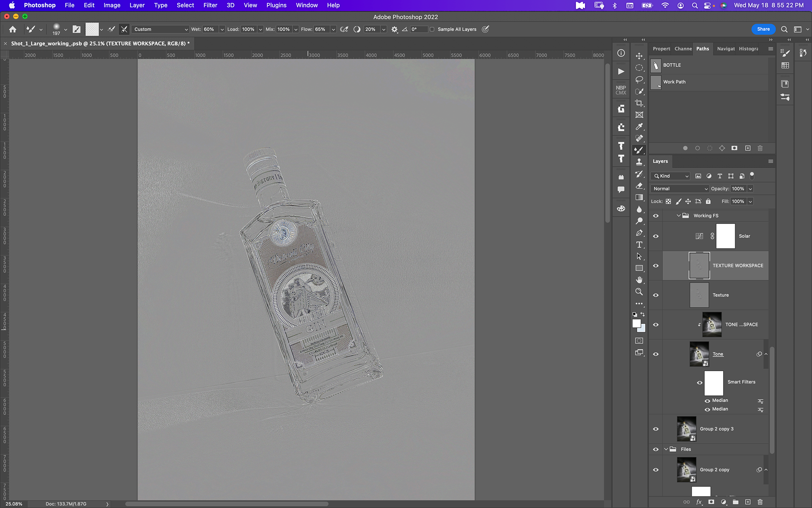Viewport: 812px width, 508px height.
Task: Hide the Group 2 copy 3 layer
Action: coord(656,429)
